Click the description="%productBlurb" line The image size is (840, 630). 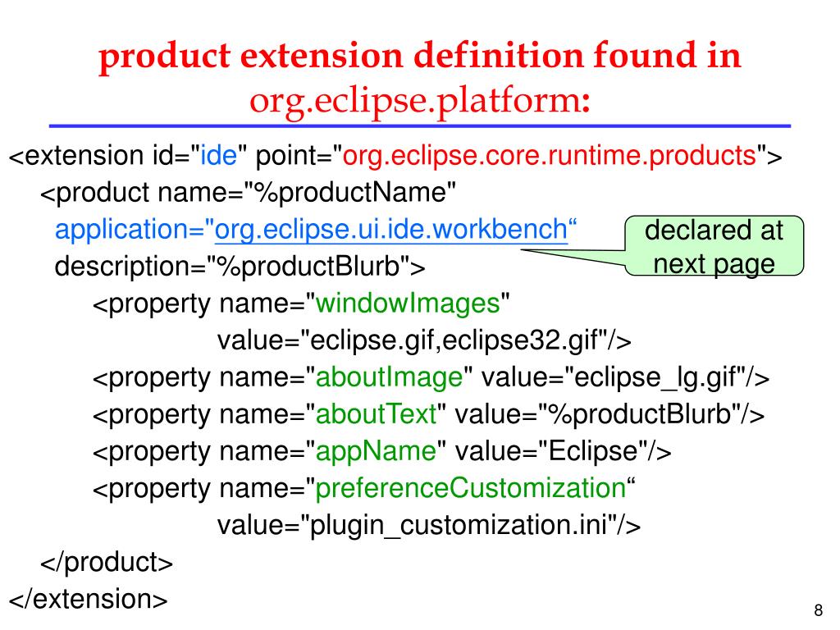[x=240, y=267]
